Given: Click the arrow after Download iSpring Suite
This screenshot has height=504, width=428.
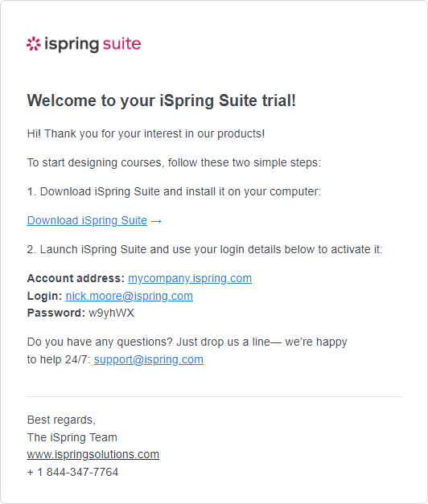Looking at the screenshot, I should [156, 221].
